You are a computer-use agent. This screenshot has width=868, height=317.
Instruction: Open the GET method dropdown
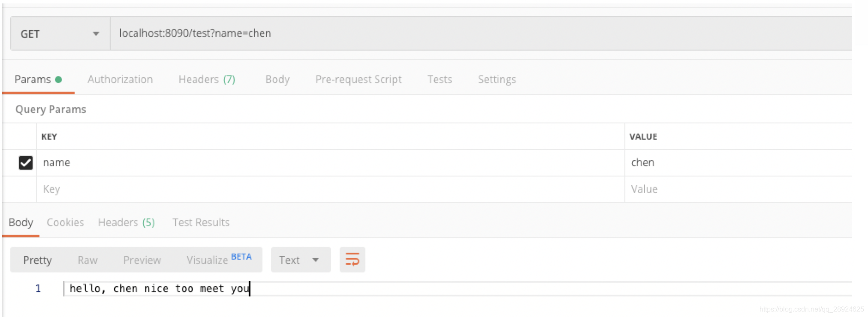60,33
